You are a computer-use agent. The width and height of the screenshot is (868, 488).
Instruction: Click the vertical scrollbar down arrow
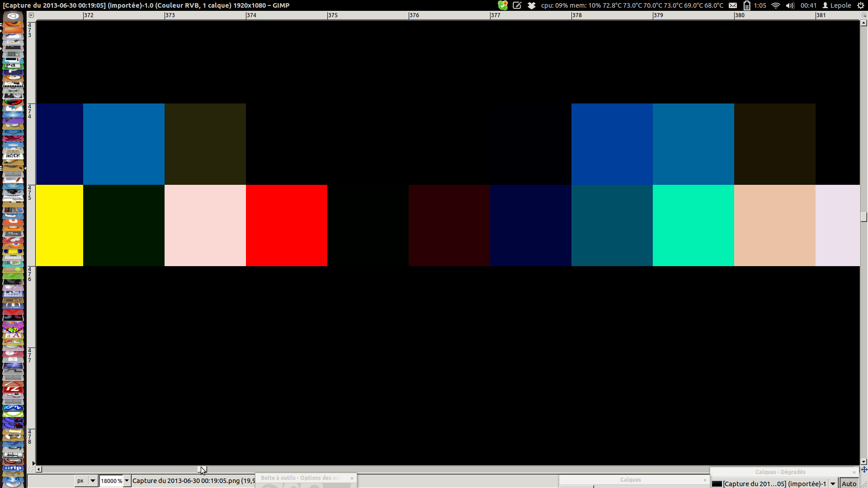coord(863,462)
